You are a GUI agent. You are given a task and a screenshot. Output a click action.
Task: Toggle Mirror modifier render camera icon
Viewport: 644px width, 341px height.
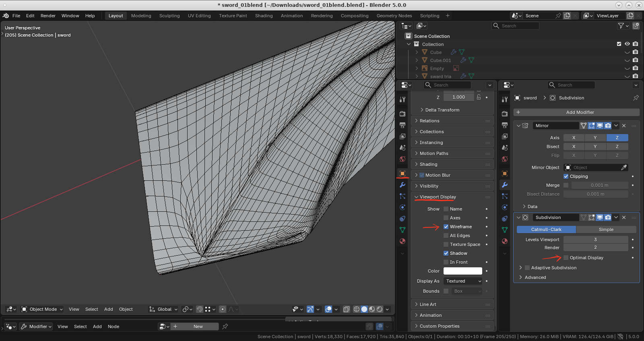608,126
